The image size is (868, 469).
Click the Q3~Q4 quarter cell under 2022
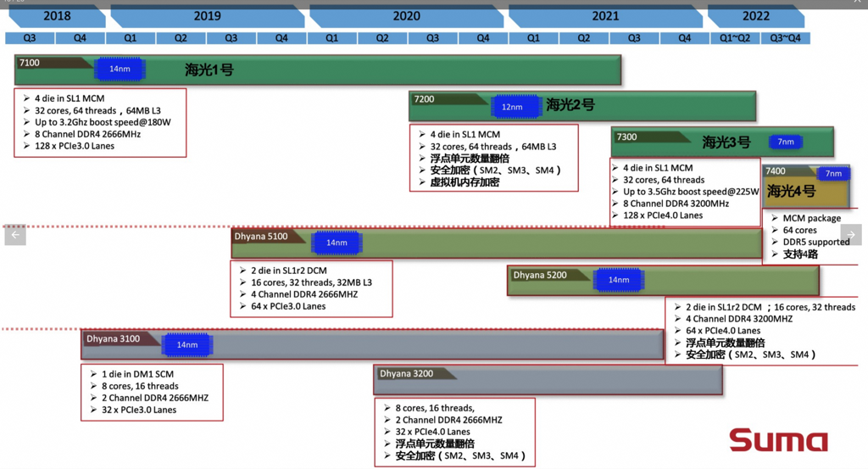[x=785, y=38]
